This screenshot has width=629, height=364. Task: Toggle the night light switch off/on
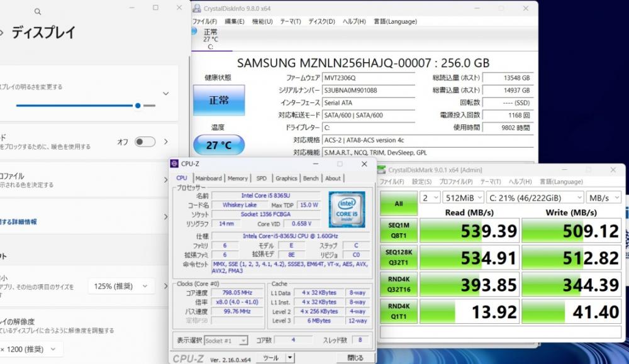[145, 142]
